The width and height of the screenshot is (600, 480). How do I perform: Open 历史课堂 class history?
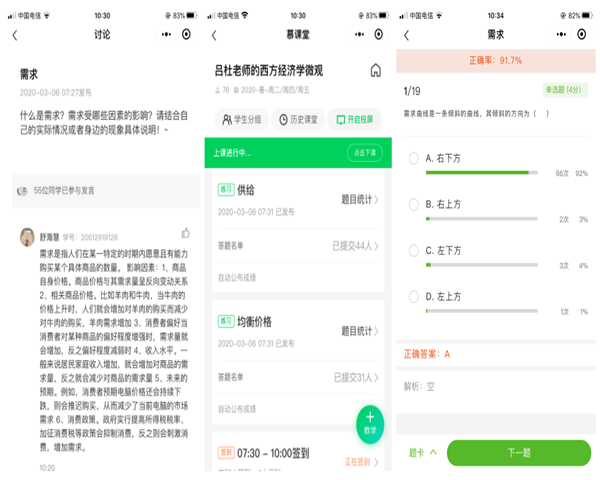pyautogui.click(x=300, y=119)
